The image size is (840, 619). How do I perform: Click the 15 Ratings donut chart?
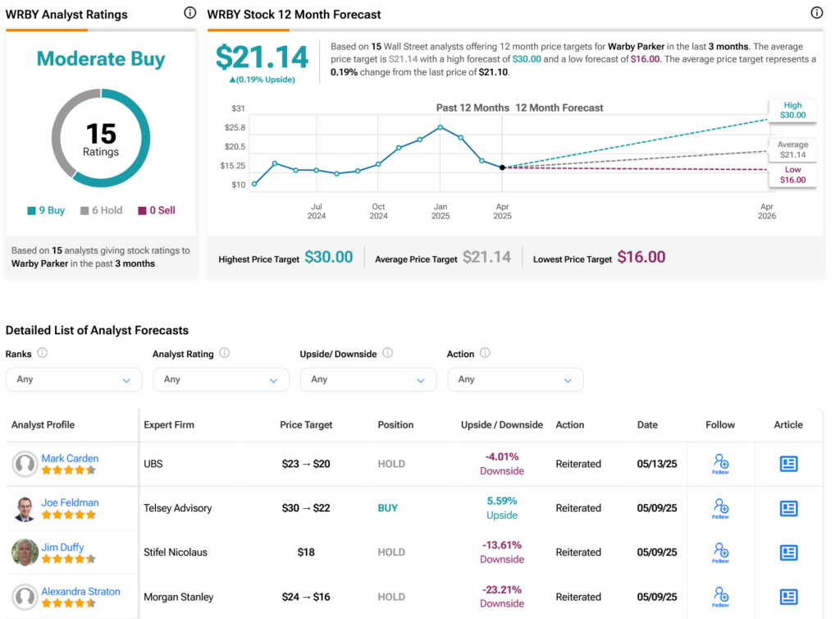101,138
